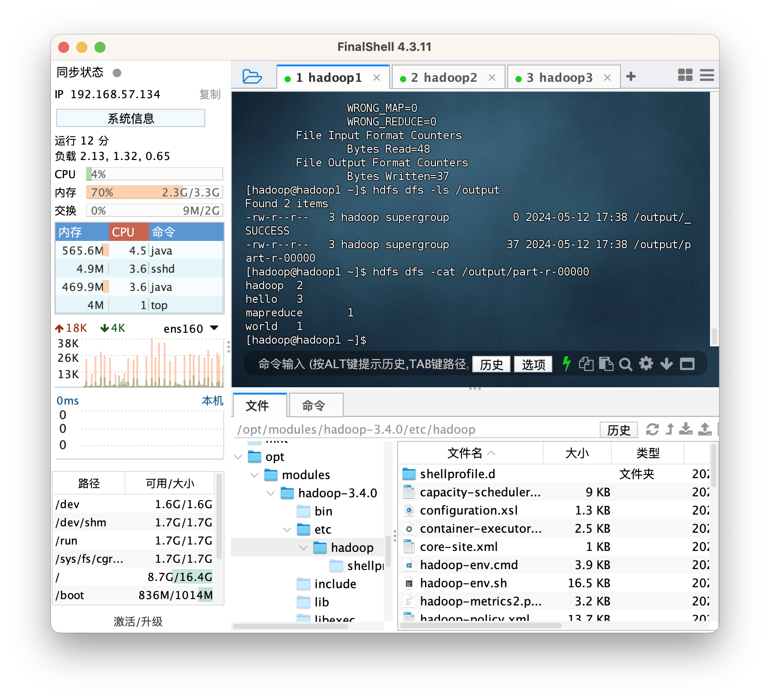Screen dimensions: 770x700
Task: Collapse the opt folder tree node
Action: click(x=238, y=457)
